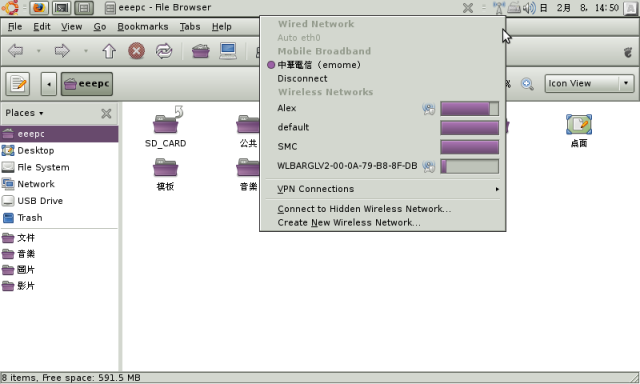Open the Edit menu
The image size is (640, 384).
[x=42, y=27]
